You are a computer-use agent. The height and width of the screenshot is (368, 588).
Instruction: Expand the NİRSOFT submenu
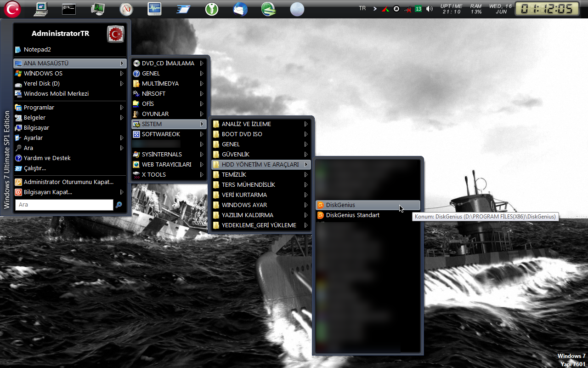click(x=169, y=93)
